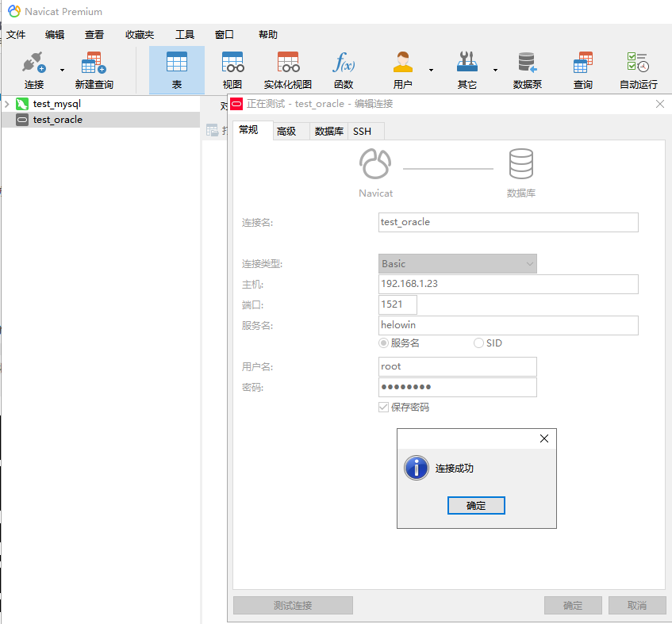Image resolution: width=672 pixels, height=624 pixels.
Task: Expand the test_mysql connection arrow
Action: [6, 103]
